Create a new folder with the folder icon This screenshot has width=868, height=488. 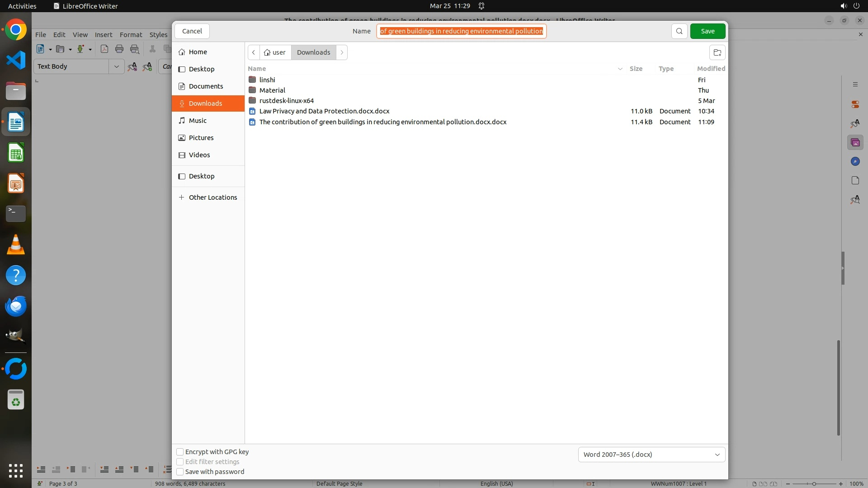[717, 52]
